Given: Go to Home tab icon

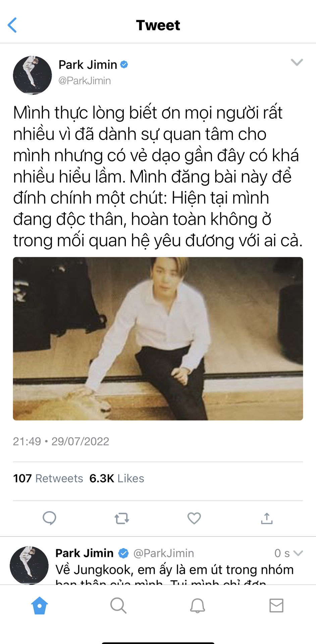Looking at the screenshot, I should pyautogui.click(x=40, y=605).
